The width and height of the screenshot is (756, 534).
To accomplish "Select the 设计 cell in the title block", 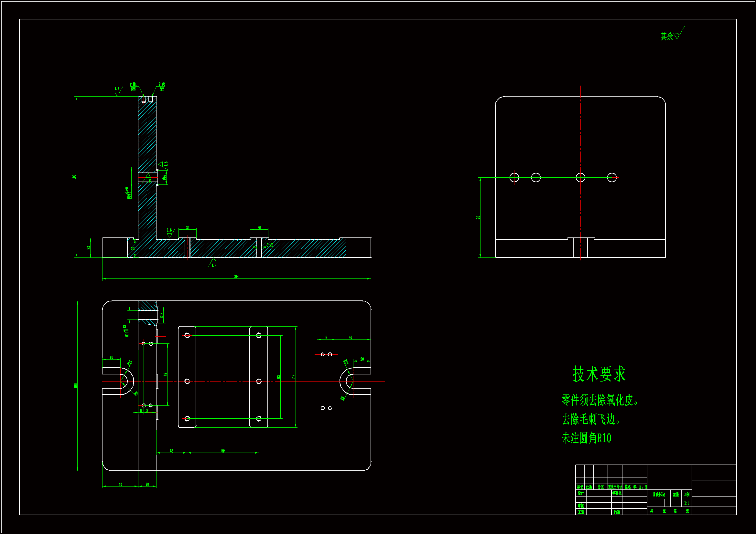I will point(581,493).
